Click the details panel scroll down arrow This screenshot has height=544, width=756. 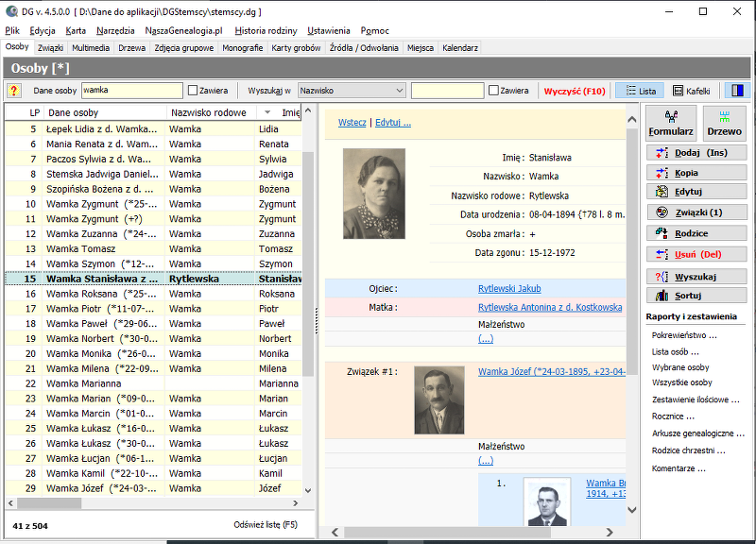(632, 510)
